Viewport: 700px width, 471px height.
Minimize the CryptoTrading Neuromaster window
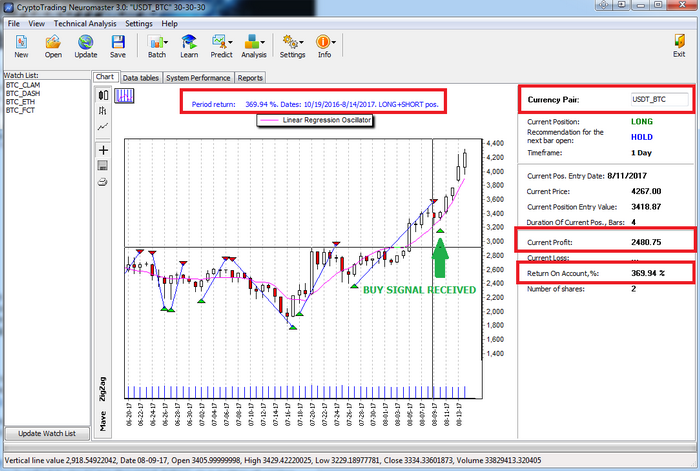pyautogui.click(x=641, y=5)
